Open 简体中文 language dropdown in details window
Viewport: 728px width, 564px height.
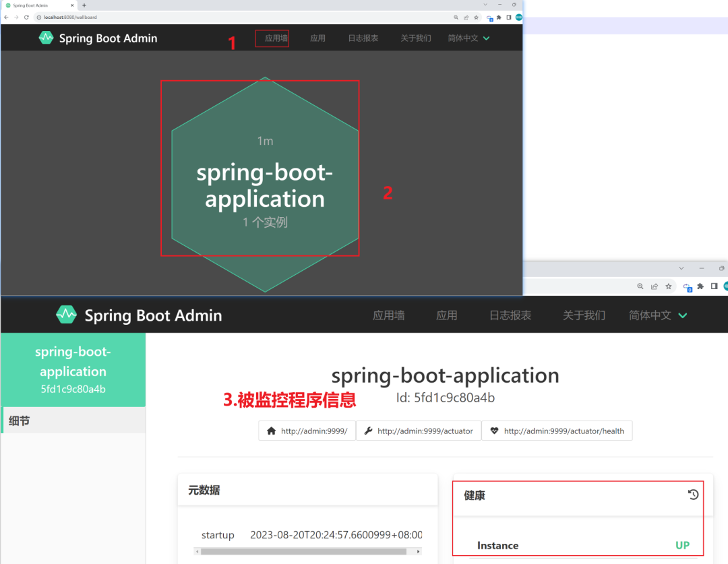(658, 315)
